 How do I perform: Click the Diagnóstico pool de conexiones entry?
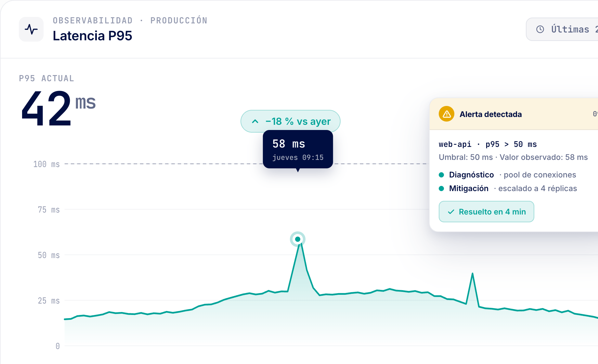tap(507, 175)
